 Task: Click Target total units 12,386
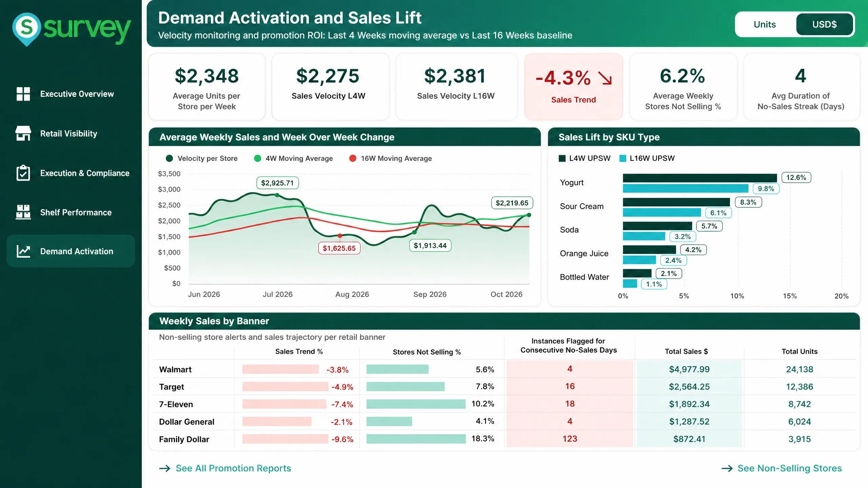pos(800,387)
